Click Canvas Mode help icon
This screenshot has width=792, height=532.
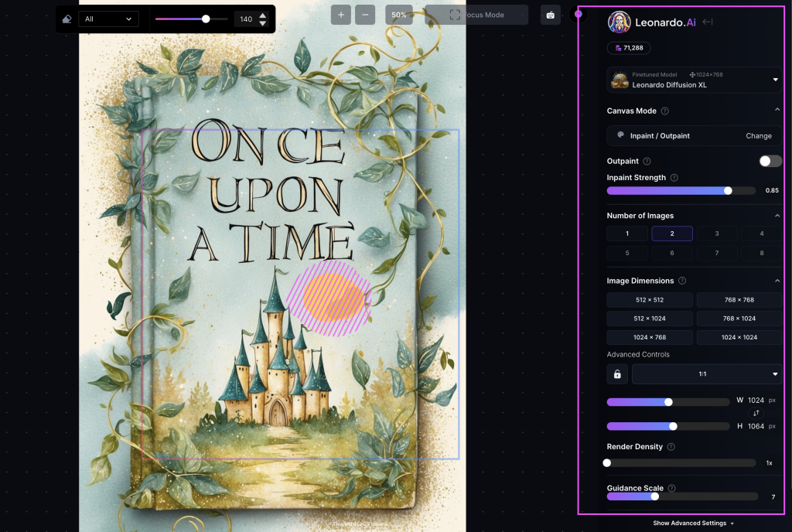point(665,111)
